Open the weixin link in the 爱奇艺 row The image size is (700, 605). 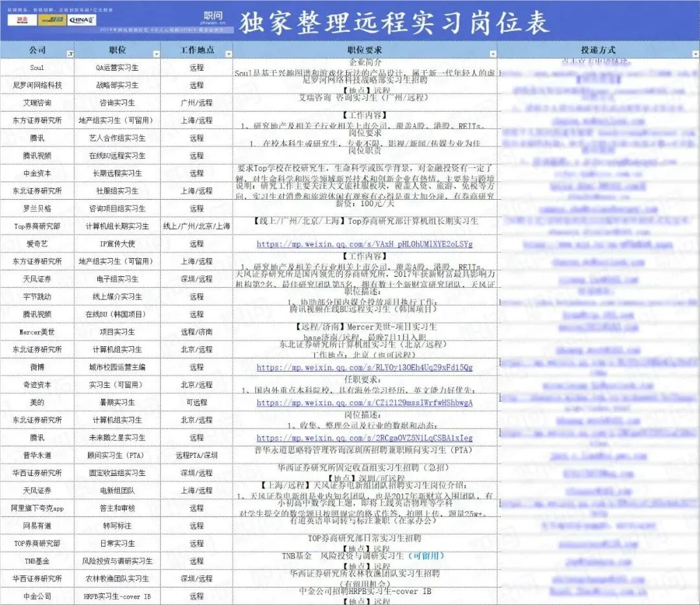tap(365, 244)
